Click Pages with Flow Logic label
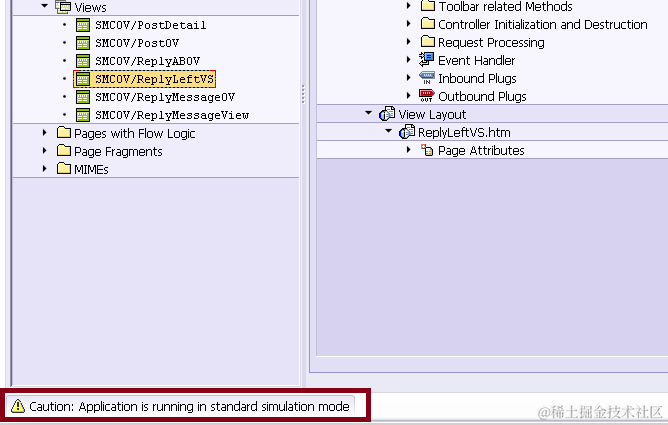Image resolution: width=668 pixels, height=425 pixels. (x=135, y=134)
